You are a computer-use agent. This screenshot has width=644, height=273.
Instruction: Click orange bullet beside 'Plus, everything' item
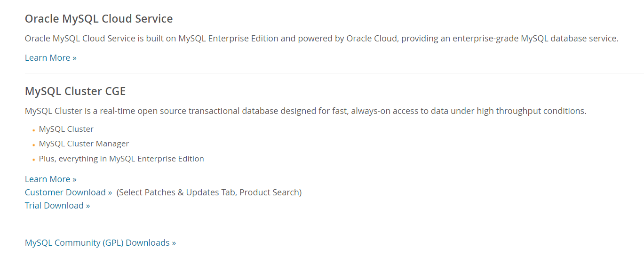pyautogui.click(x=34, y=160)
